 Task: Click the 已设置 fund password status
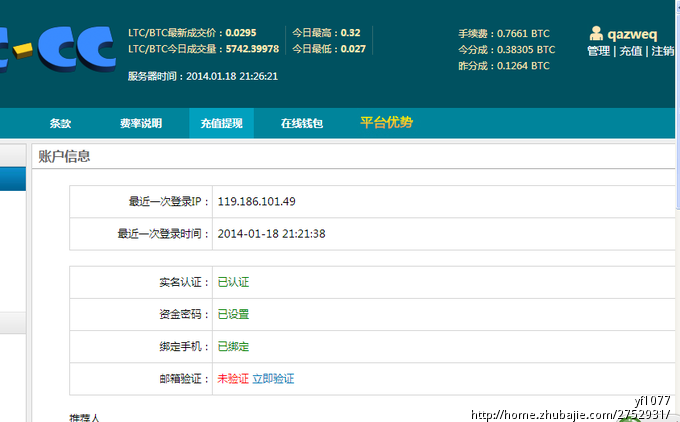pos(233,314)
